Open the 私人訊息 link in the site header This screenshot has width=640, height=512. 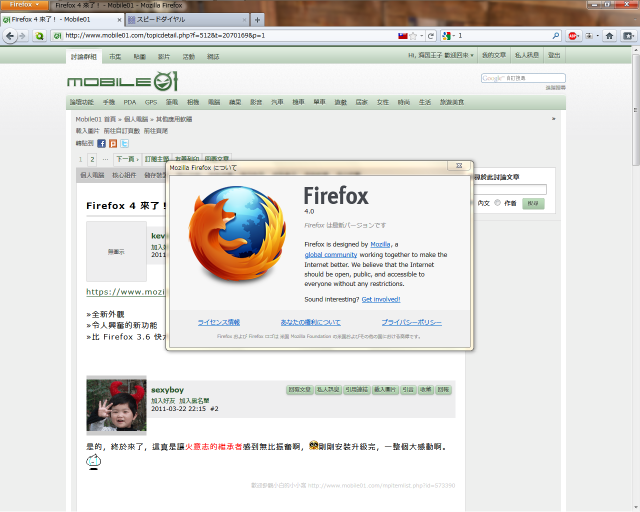tap(527, 55)
